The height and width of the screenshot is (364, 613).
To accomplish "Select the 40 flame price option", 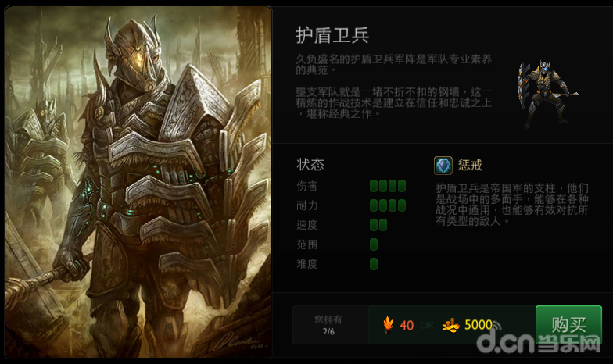I will [398, 325].
